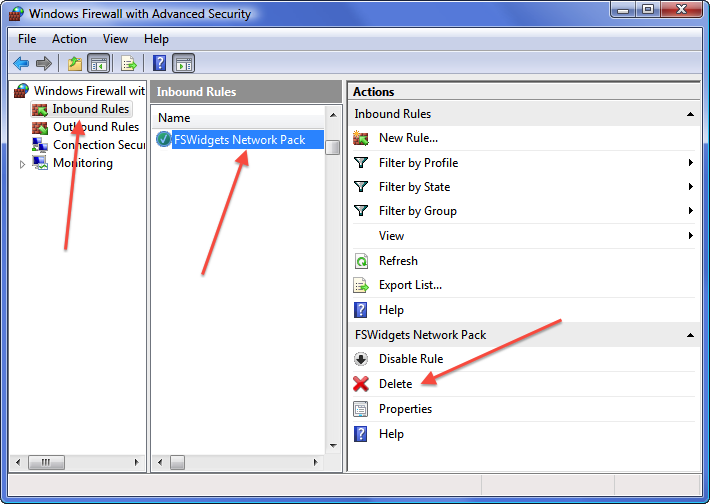Screen dimensions: 710x504
Task: Open the View menu in menu bar
Action: pyautogui.click(x=115, y=39)
